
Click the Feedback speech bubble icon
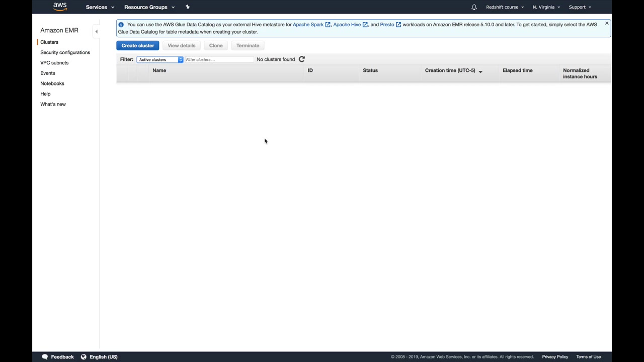click(x=45, y=357)
